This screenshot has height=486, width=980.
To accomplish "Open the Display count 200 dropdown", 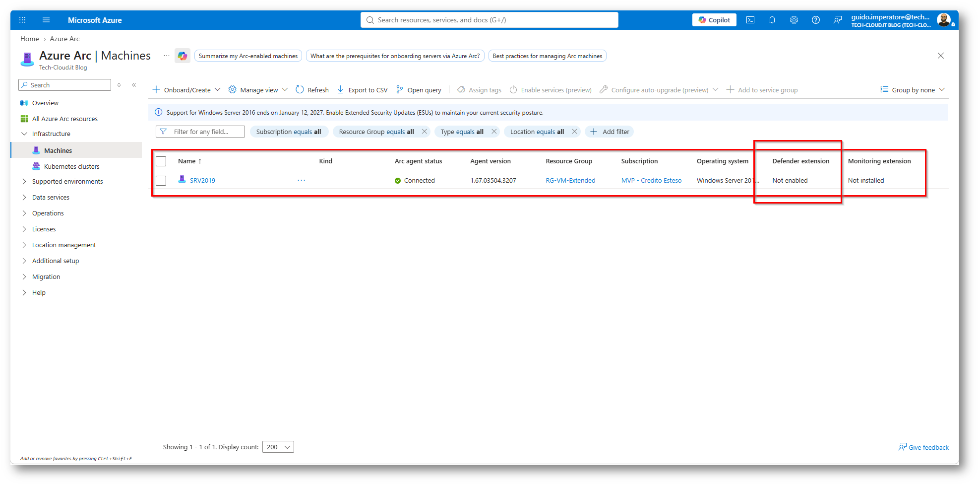I will 278,447.
